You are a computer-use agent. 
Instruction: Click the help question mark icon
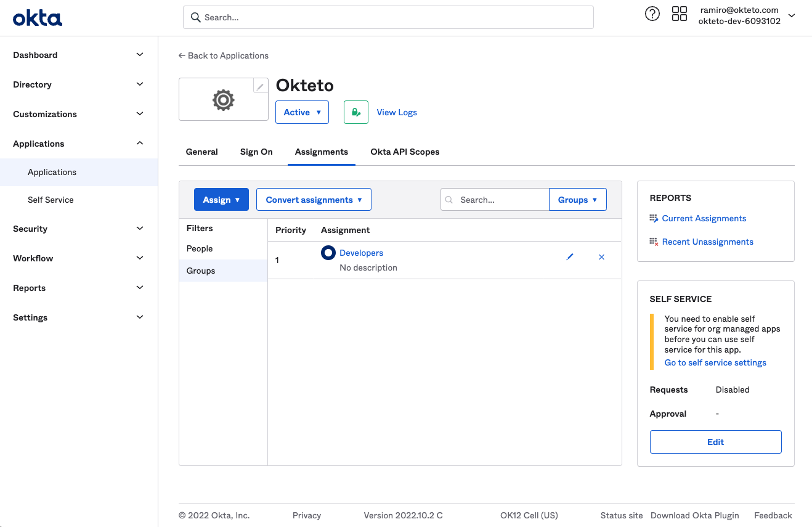[x=652, y=13]
